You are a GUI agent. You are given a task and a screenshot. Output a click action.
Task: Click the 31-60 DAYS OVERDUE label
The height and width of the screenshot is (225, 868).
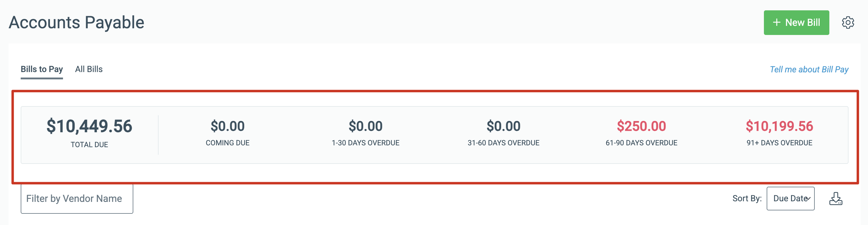(503, 143)
